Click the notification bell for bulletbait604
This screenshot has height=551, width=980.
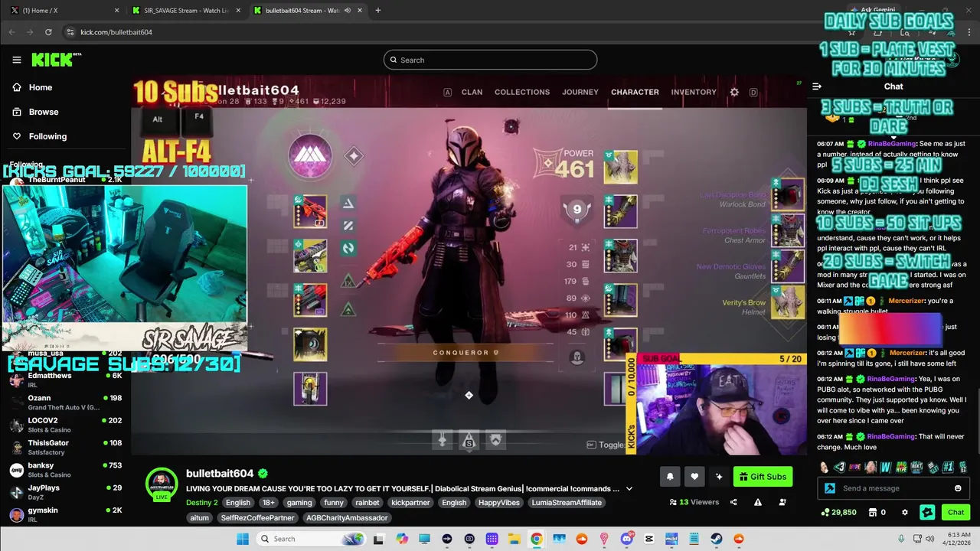point(670,477)
